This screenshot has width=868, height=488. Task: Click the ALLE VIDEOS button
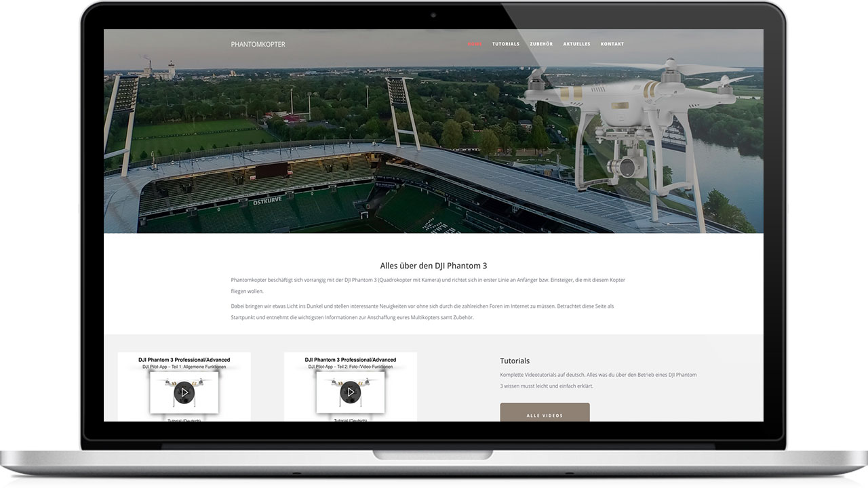pyautogui.click(x=545, y=415)
